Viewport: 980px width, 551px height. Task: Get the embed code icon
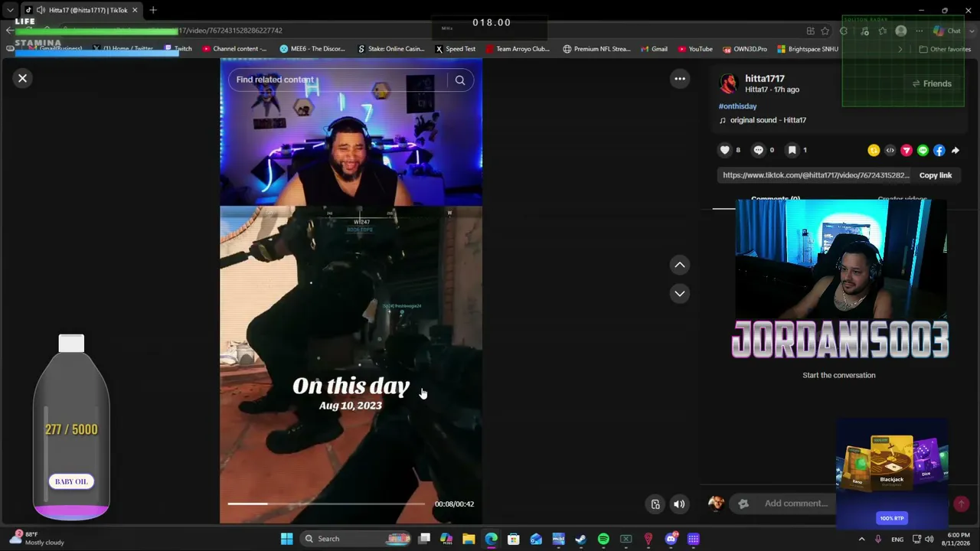click(x=890, y=151)
